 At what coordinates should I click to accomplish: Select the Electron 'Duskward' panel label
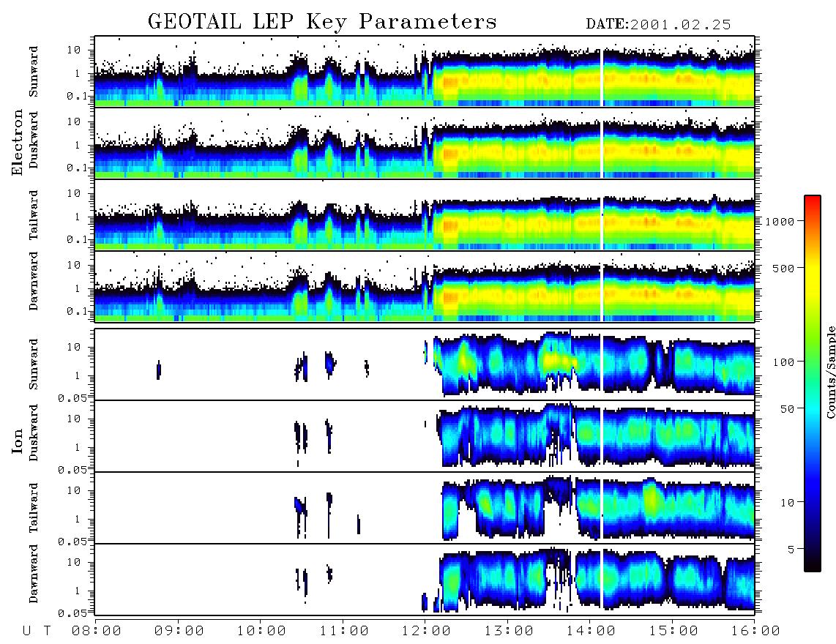34,140
